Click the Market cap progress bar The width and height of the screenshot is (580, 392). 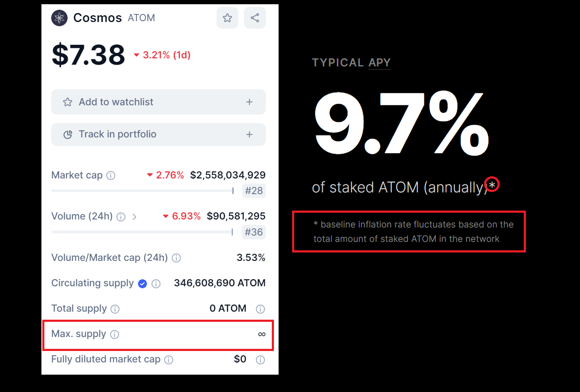pyautogui.click(x=142, y=191)
